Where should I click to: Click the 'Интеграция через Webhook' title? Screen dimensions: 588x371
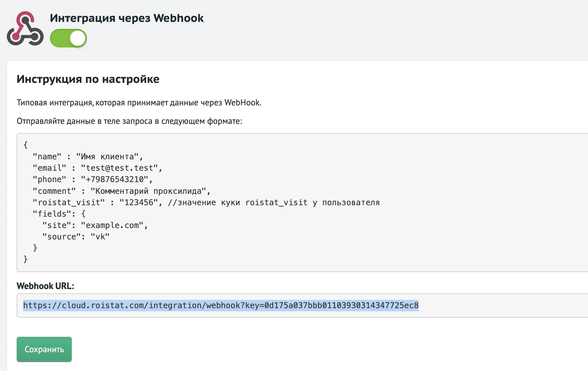tap(127, 18)
